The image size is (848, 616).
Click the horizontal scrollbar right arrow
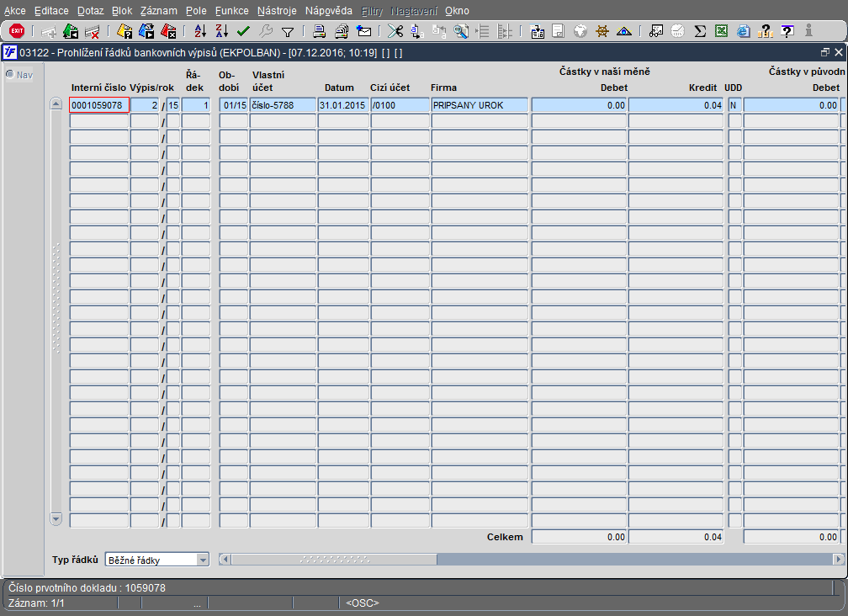click(x=839, y=560)
